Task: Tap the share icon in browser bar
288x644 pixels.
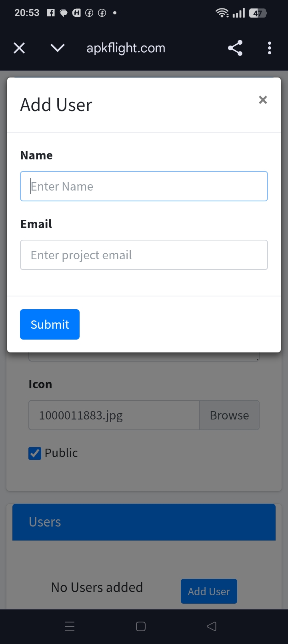Action: click(235, 48)
